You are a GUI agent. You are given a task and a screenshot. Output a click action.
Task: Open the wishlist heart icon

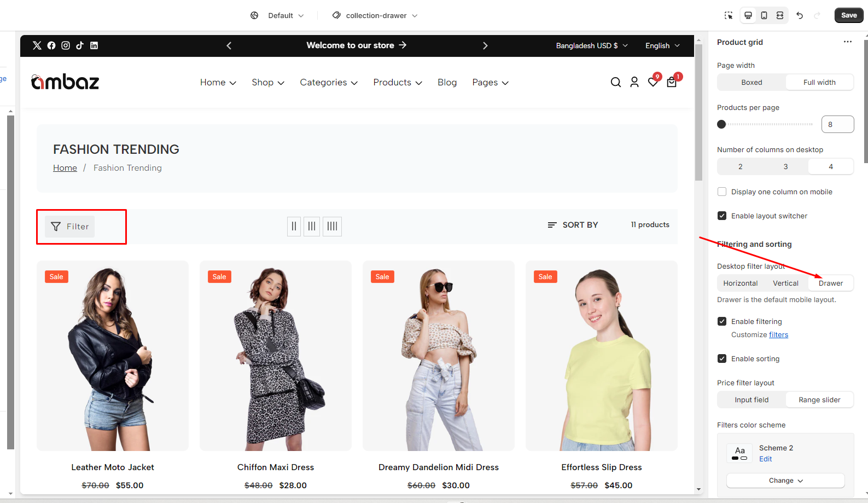point(653,82)
